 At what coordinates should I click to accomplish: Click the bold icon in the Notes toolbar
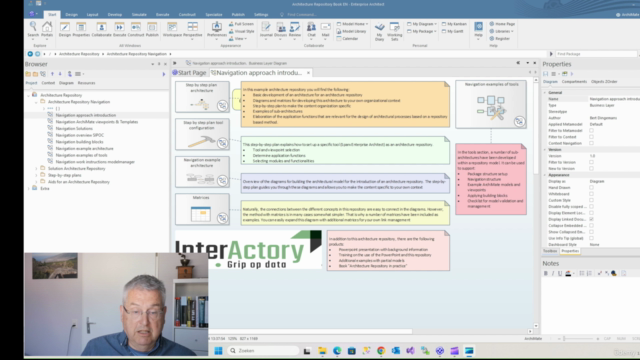[546, 273]
